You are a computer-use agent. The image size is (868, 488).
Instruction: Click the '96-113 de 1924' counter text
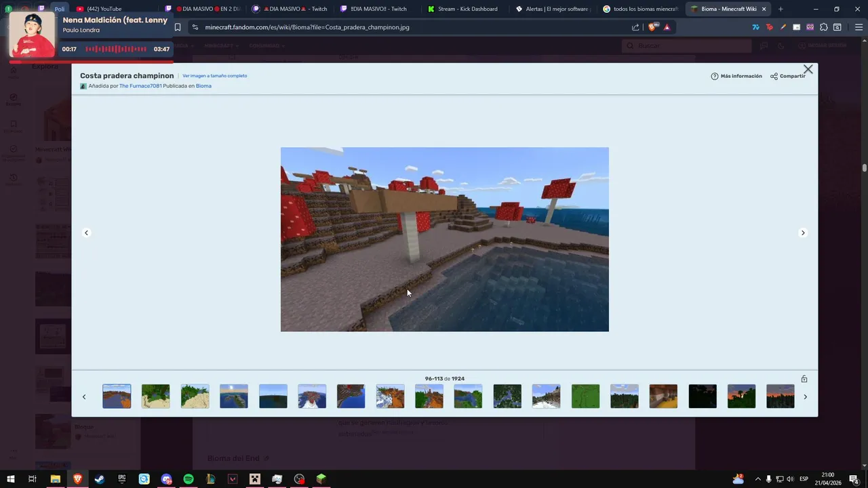click(x=445, y=379)
